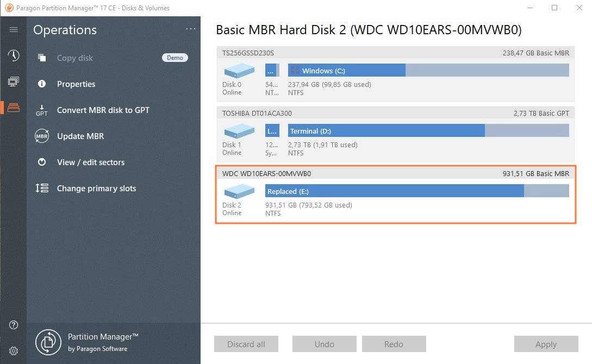Click the Copy disk icon
592x364 pixels.
(x=42, y=58)
